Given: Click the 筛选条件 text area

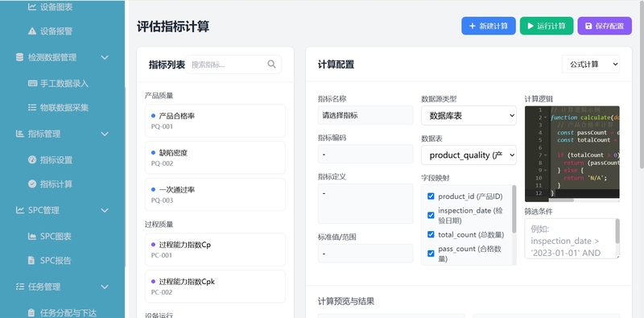Looking at the screenshot, I should pyautogui.click(x=572, y=239).
